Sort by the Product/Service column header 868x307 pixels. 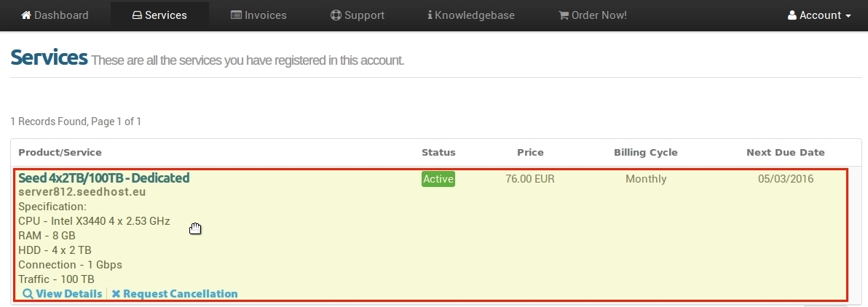(60, 152)
